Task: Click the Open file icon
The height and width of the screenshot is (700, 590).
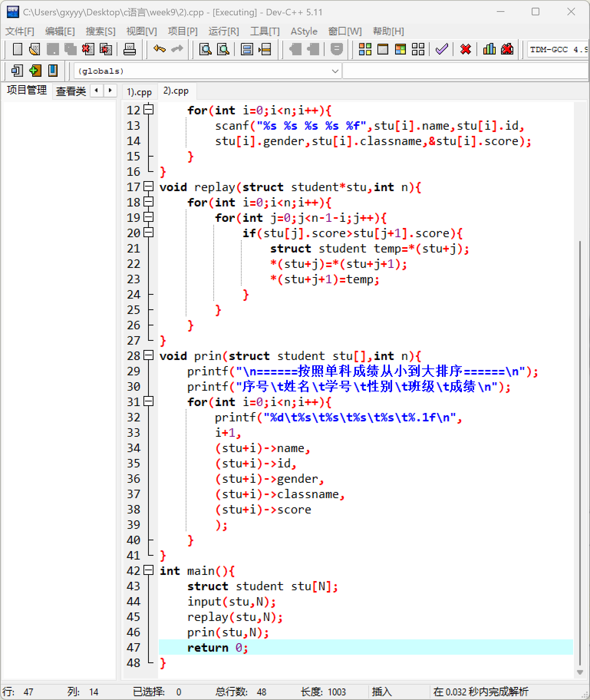Action: click(35, 49)
